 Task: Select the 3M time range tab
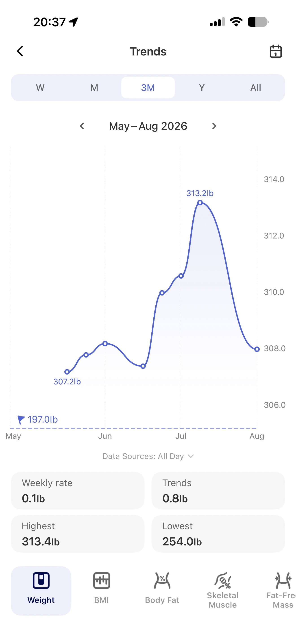point(148,88)
